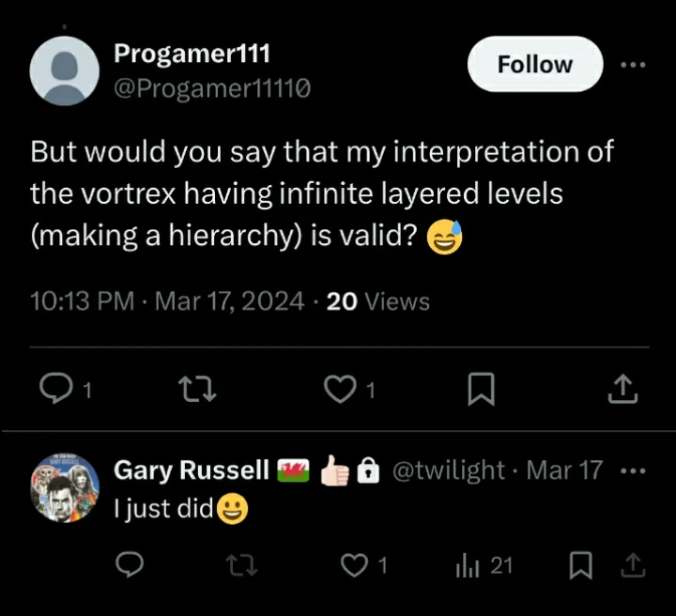Viewport: 676px width, 616px height.
Task: Retweet Gary Russell's reply
Action: pos(242,565)
